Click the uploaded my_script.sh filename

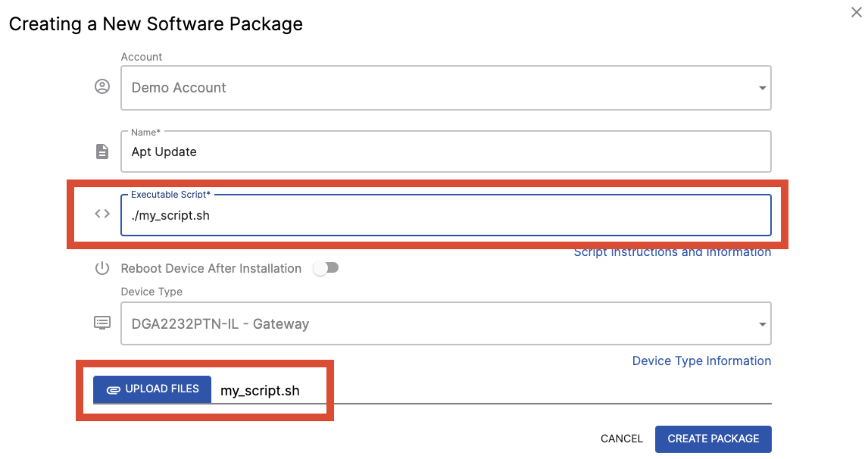point(260,391)
